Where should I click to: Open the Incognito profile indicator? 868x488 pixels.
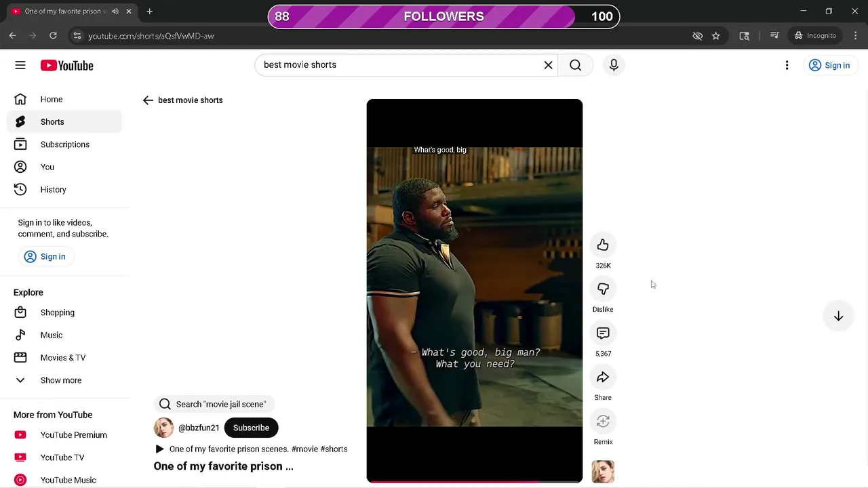[x=815, y=35]
